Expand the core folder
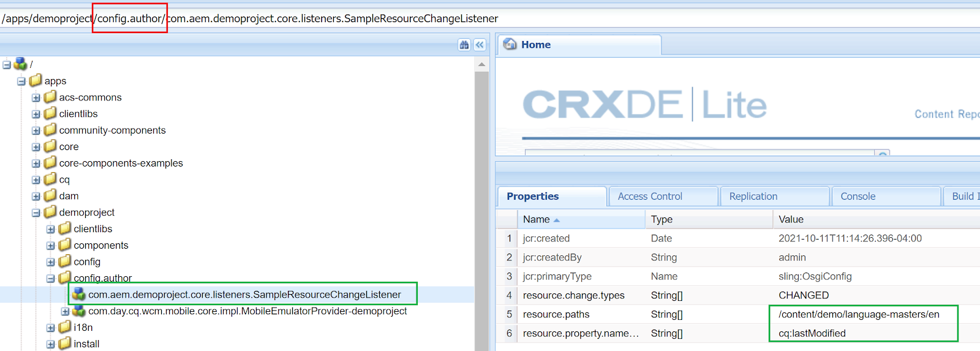This screenshot has height=351, width=980. pyautogui.click(x=36, y=147)
